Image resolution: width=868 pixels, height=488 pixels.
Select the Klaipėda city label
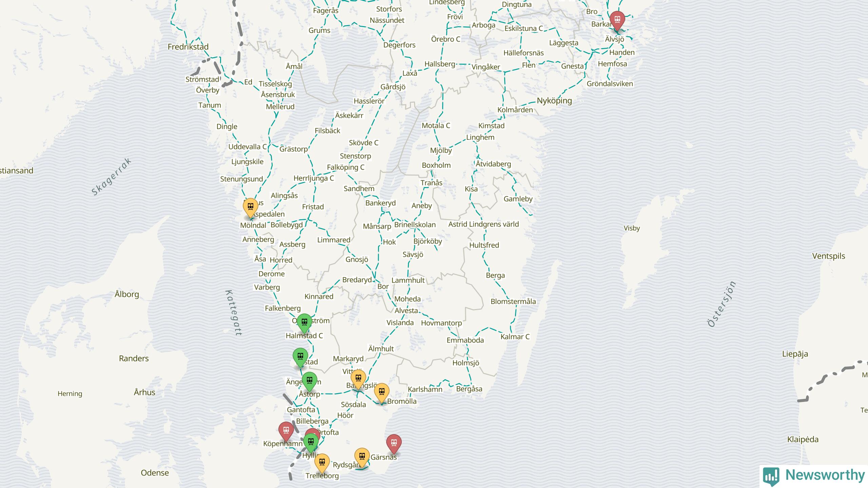[x=803, y=440]
